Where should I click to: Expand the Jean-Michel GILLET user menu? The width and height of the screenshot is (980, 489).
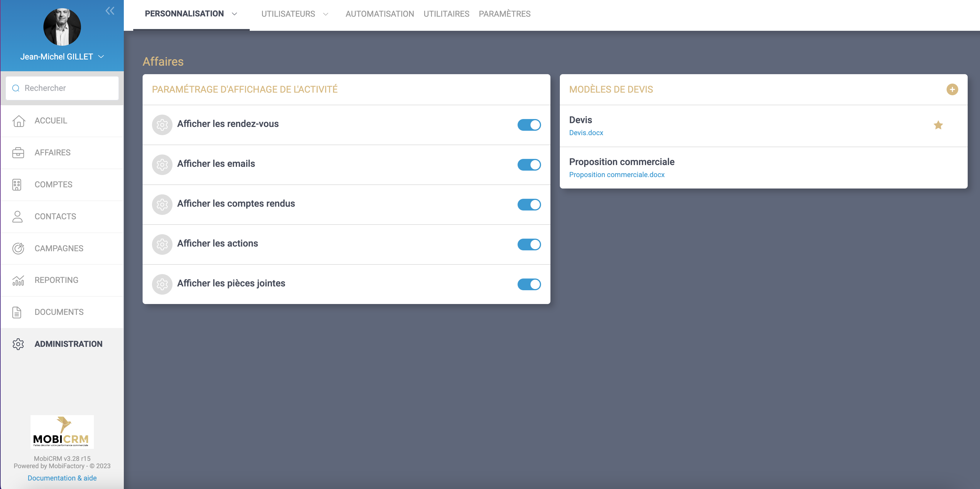point(101,57)
